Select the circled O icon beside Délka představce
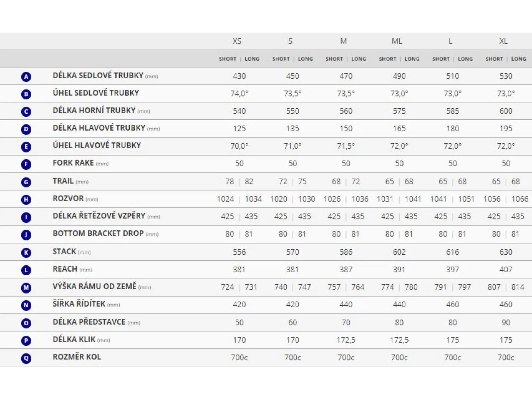The width and height of the screenshot is (532, 399). click(x=26, y=323)
